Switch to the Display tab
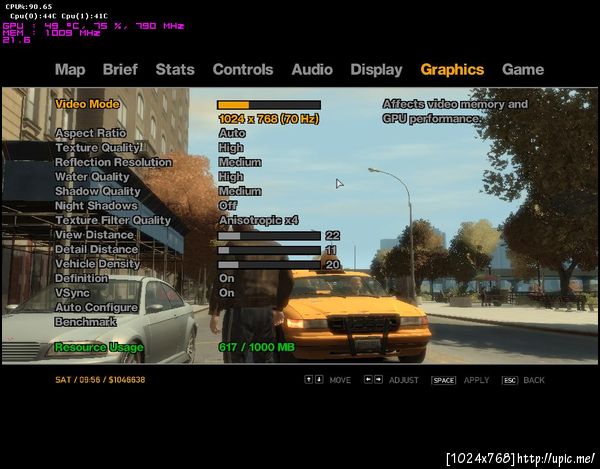The height and width of the screenshot is (469, 600). (377, 70)
